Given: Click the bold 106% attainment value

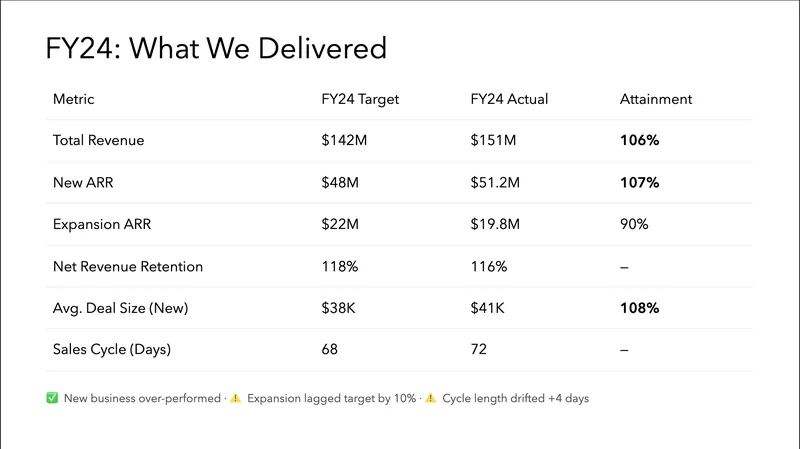Looking at the screenshot, I should pyautogui.click(x=639, y=141).
